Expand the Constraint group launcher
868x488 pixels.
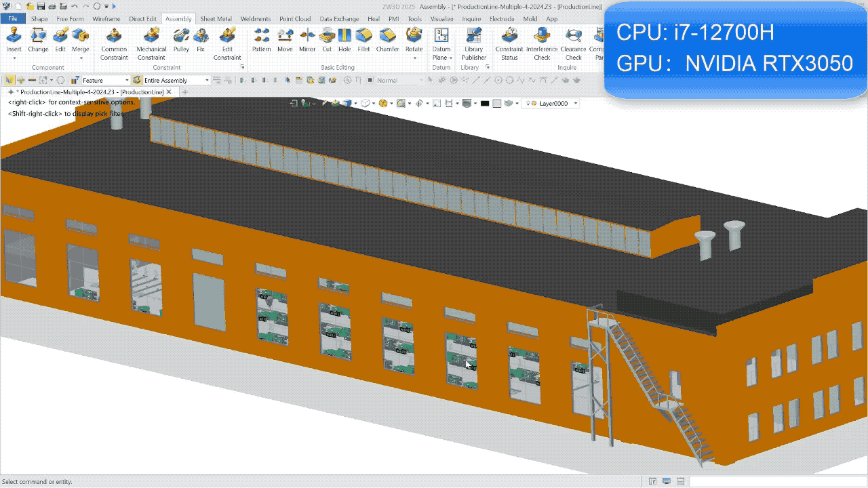click(x=243, y=67)
